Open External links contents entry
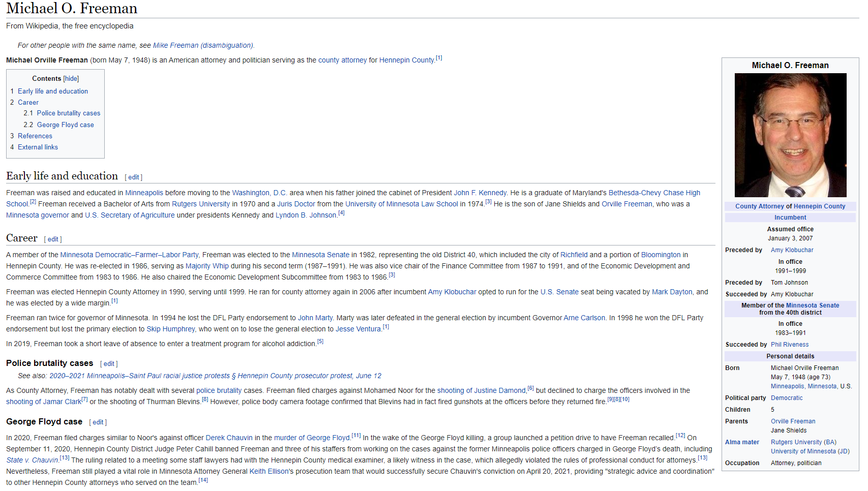This screenshot has width=868, height=491. (38, 147)
